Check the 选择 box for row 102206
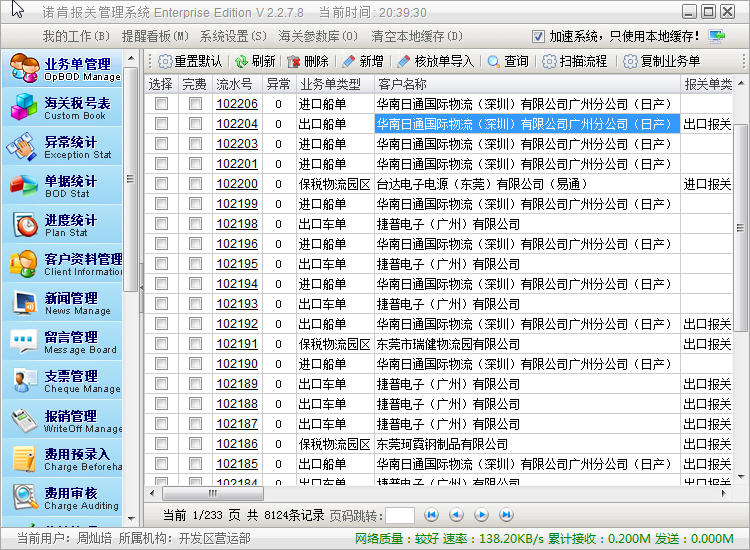 coord(161,104)
